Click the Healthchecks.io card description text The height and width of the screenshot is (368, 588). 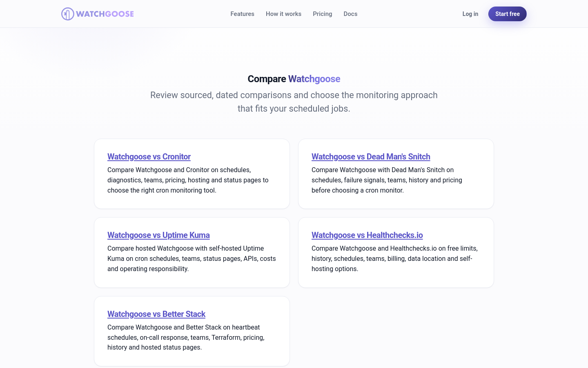(x=394, y=258)
